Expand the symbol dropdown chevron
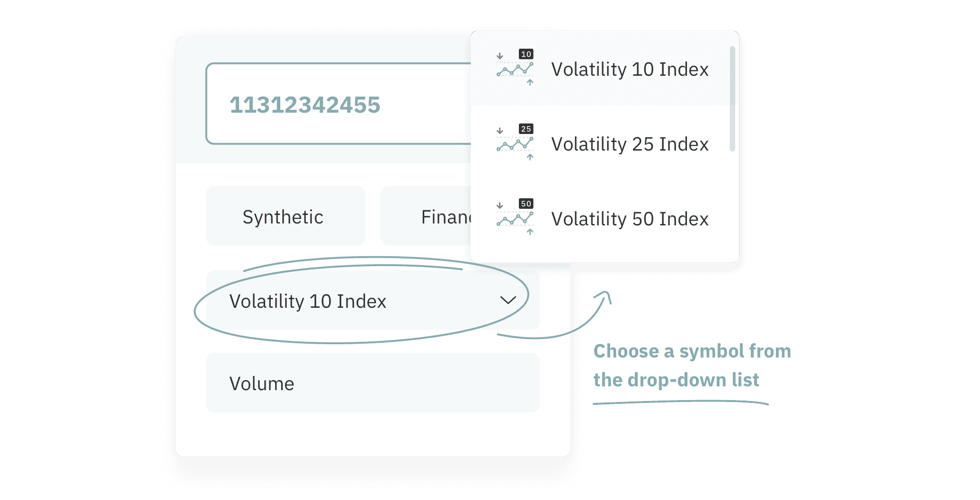 pyautogui.click(x=508, y=300)
